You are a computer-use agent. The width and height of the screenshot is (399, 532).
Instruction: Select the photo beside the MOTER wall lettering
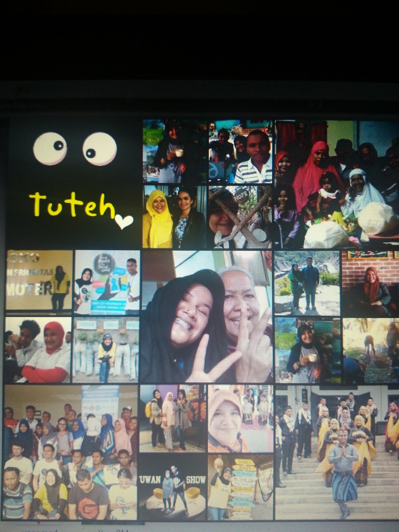click(x=39, y=282)
